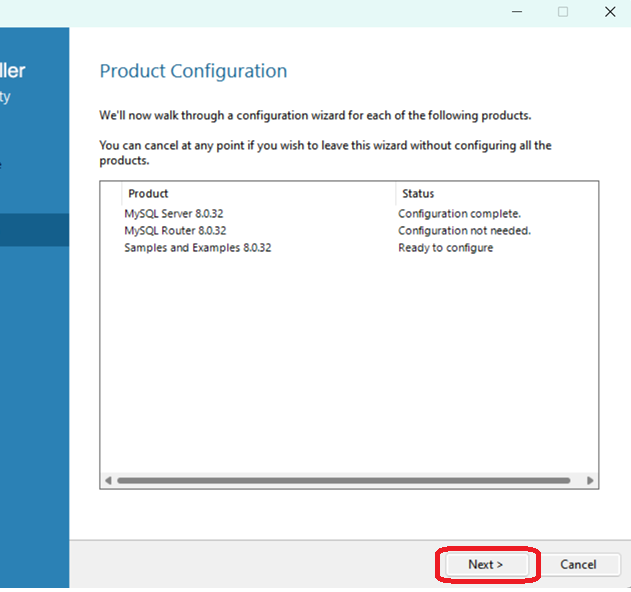631x592 pixels.
Task: Click the 'Configuration not needed.' status cell
Action: click(464, 231)
